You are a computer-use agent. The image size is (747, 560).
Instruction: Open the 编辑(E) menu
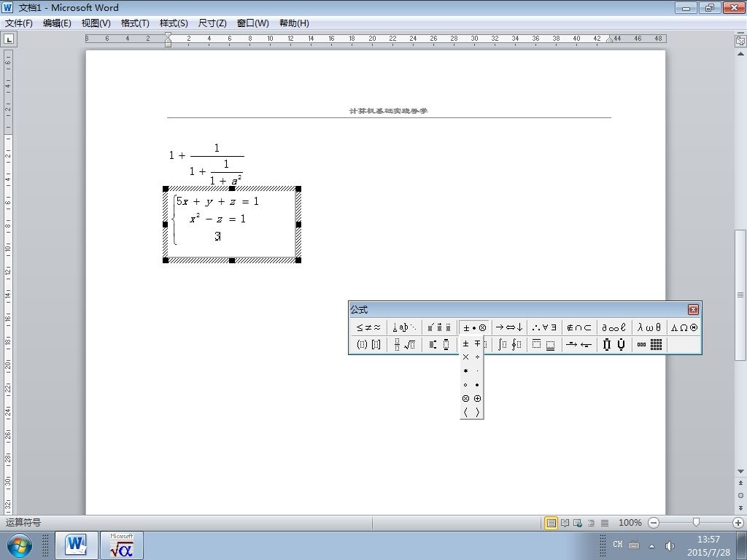57,23
